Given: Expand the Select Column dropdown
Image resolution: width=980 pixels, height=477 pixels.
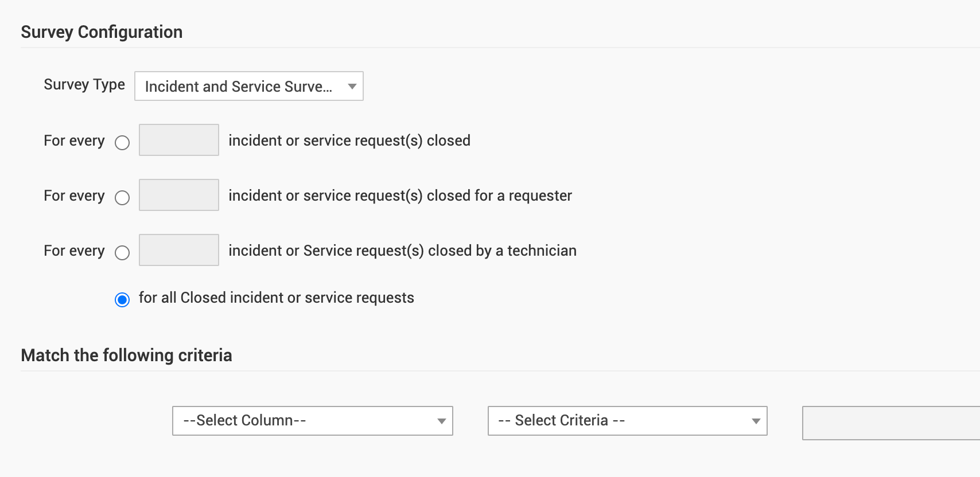Looking at the screenshot, I should click(x=312, y=421).
